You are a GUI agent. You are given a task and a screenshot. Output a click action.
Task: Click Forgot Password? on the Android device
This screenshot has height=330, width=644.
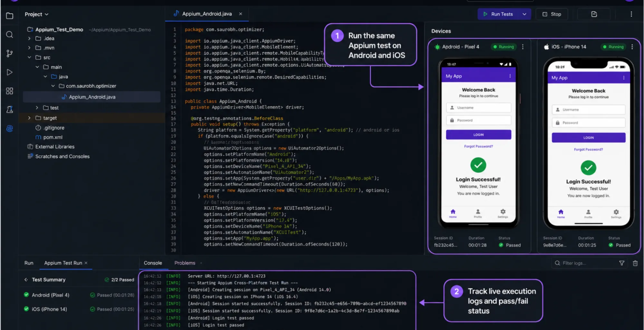pyautogui.click(x=478, y=146)
